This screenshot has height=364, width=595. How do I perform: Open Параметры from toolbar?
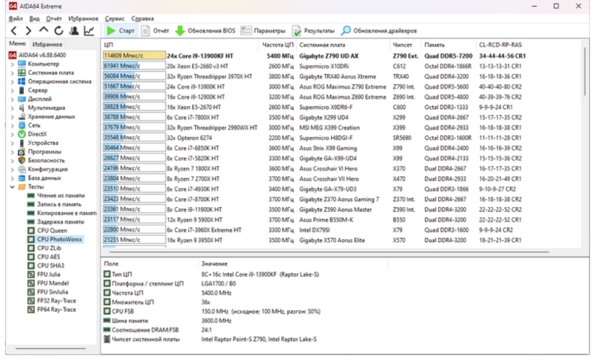(x=263, y=31)
